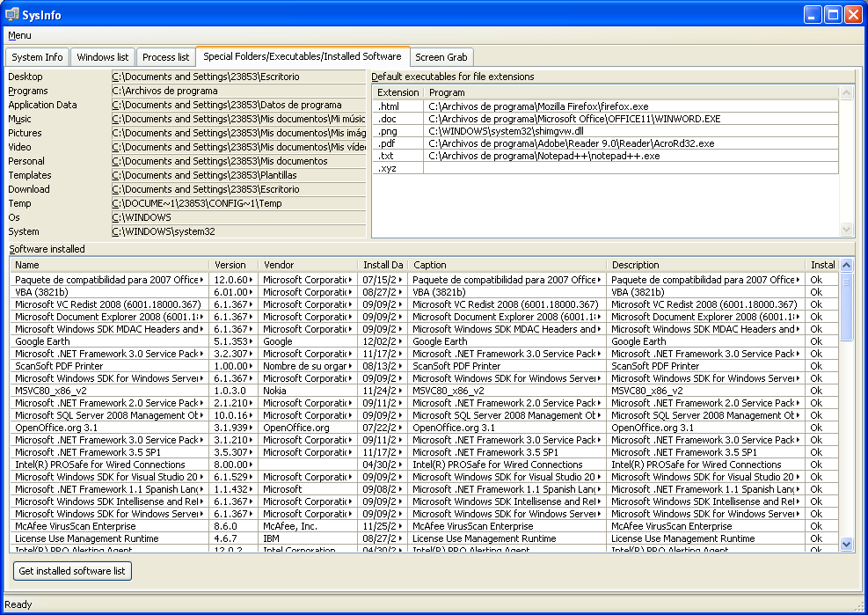This screenshot has height=615, width=868.
Task: Click the SysInfo icon in the title bar
Action: 12,14
